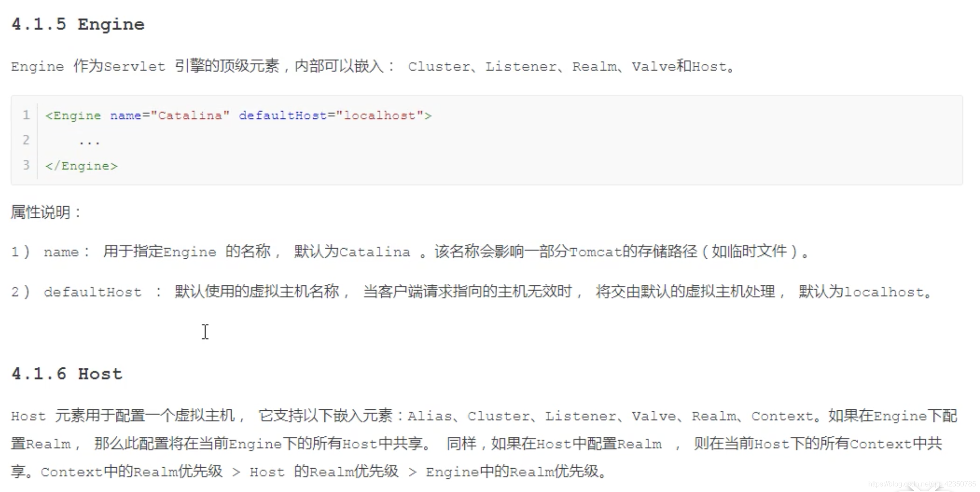Click the line number 3 in code block

tap(26, 165)
